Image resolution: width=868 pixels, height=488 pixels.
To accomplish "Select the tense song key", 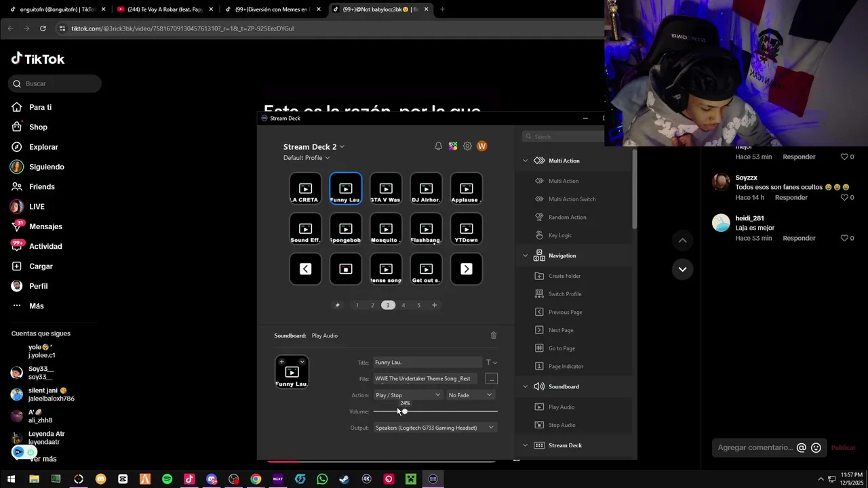I will click(x=386, y=269).
